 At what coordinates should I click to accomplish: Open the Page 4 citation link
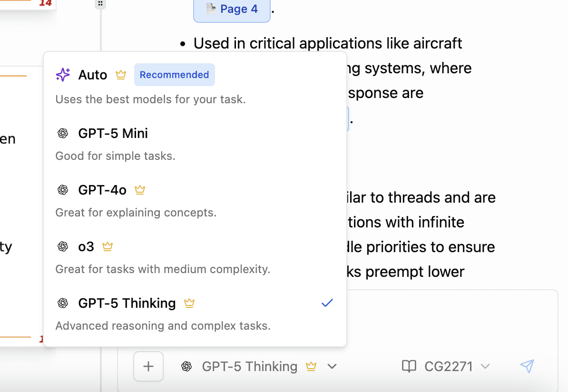coord(232,10)
